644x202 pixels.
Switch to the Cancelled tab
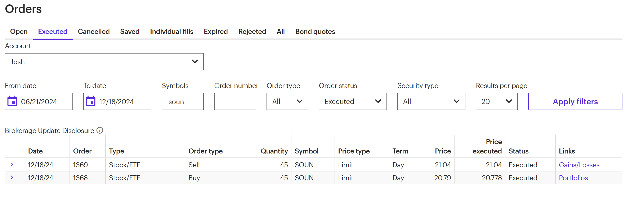coord(94,31)
